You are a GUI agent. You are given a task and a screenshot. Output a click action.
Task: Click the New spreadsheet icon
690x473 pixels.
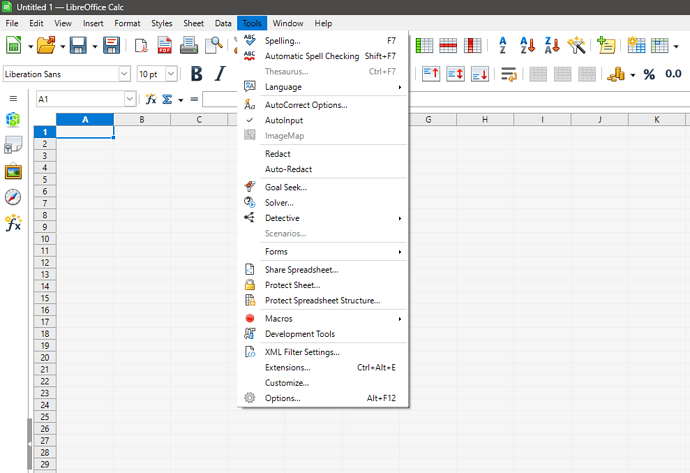pos(13,45)
